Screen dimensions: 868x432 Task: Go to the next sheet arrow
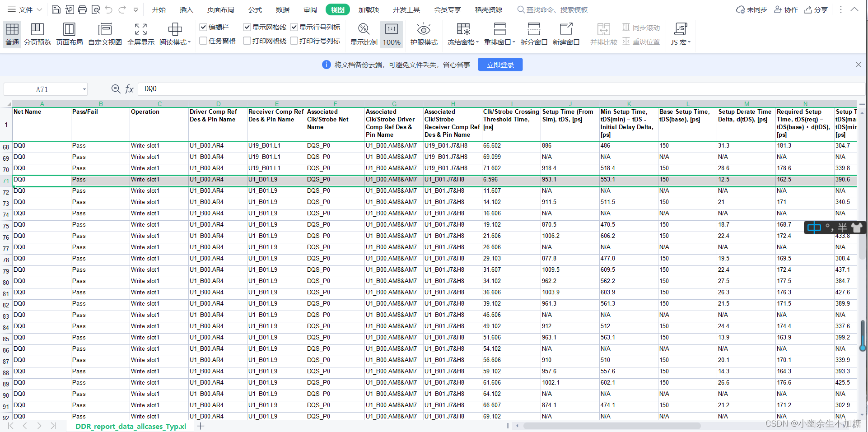[x=39, y=426]
